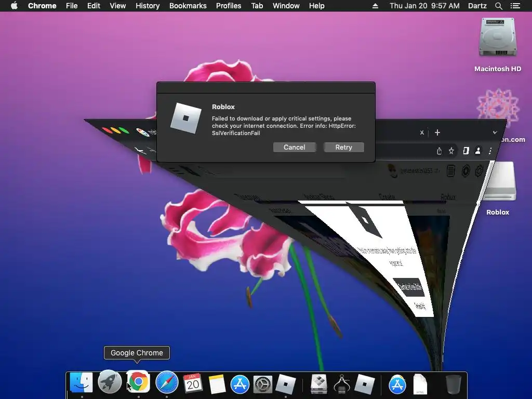Open Chrome's side panel icon

(x=466, y=151)
